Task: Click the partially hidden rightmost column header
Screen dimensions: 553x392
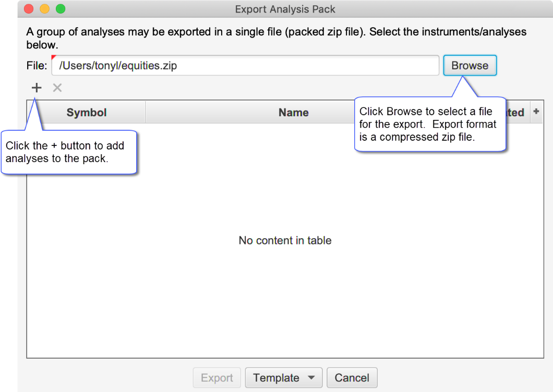Action: [x=516, y=113]
